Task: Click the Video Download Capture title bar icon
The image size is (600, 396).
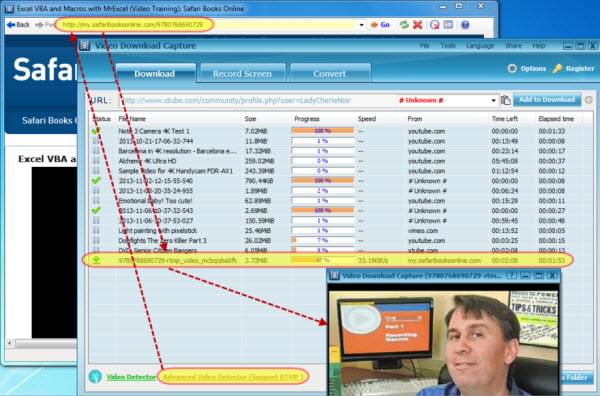Action: click(85, 46)
